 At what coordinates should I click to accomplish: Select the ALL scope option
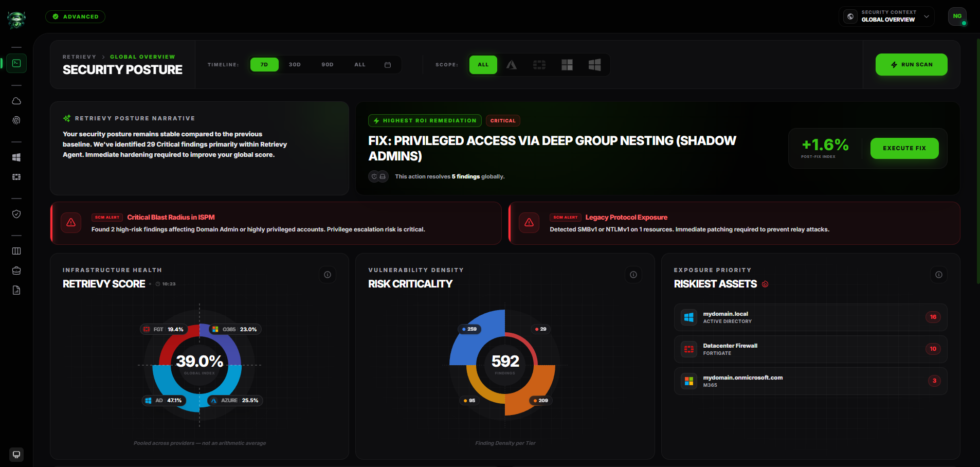483,65
